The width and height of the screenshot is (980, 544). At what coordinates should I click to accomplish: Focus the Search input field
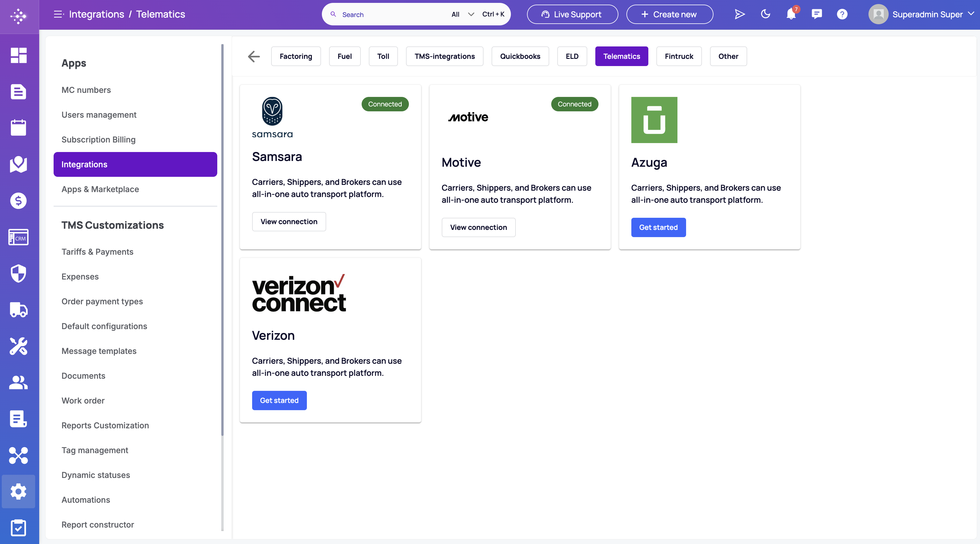point(392,14)
